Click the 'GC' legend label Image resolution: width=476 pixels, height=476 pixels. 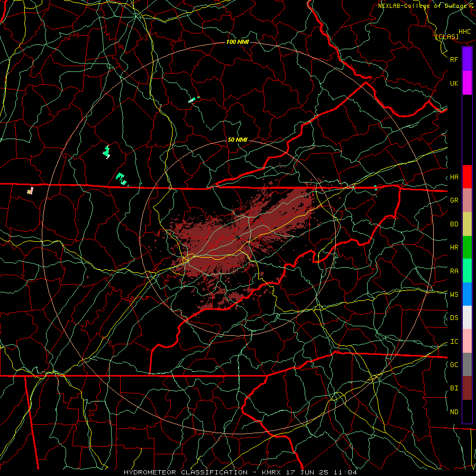[x=454, y=365]
